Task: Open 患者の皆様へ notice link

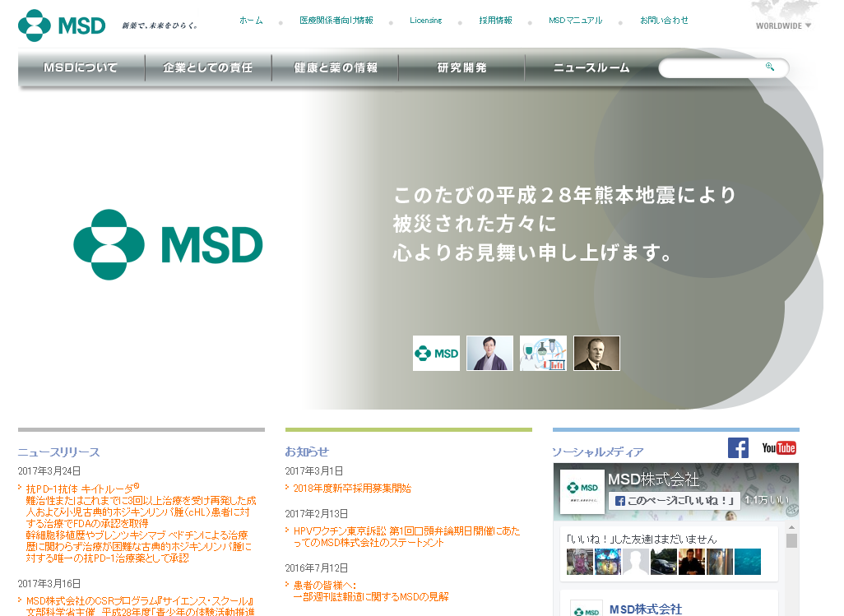Action: point(371,591)
